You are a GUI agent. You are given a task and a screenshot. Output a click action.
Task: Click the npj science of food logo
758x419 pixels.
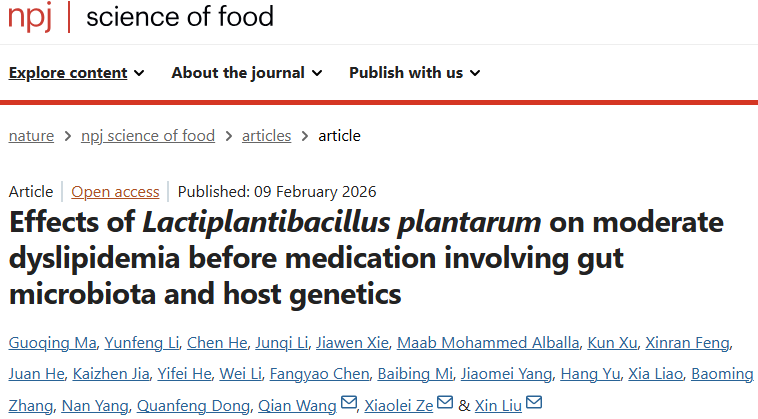(140, 17)
